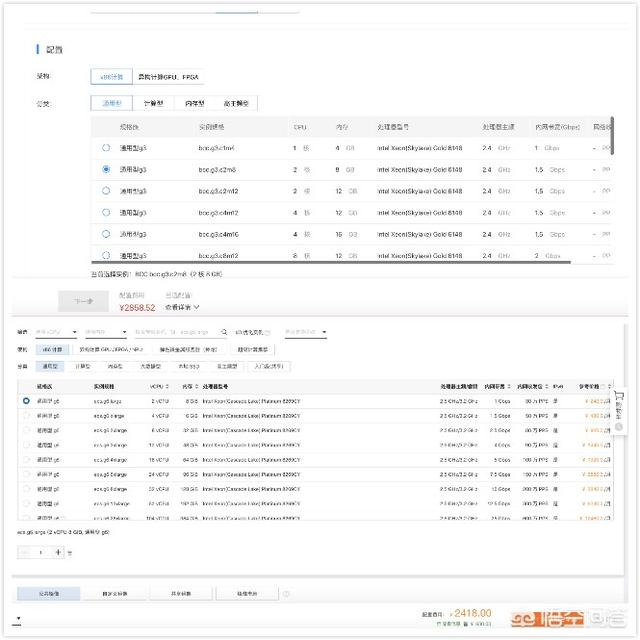The width and height of the screenshot is (640, 640).
Task: Click the grey 下一步 button
Action: coord(83,301)
